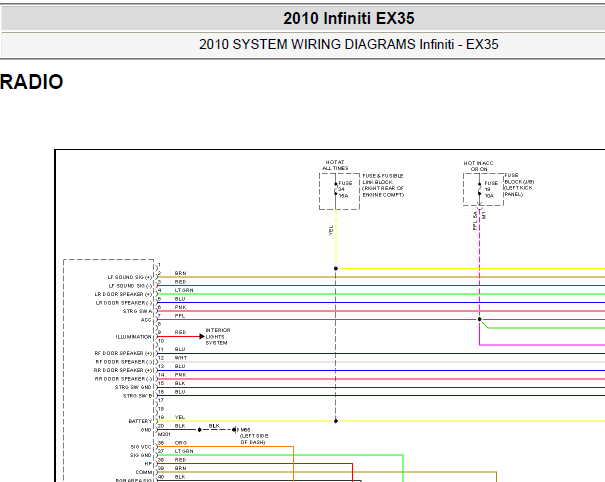Click the purple ACC wire junction dot
The width and height of the screenshot is (605, 482).
pos(480,319)
